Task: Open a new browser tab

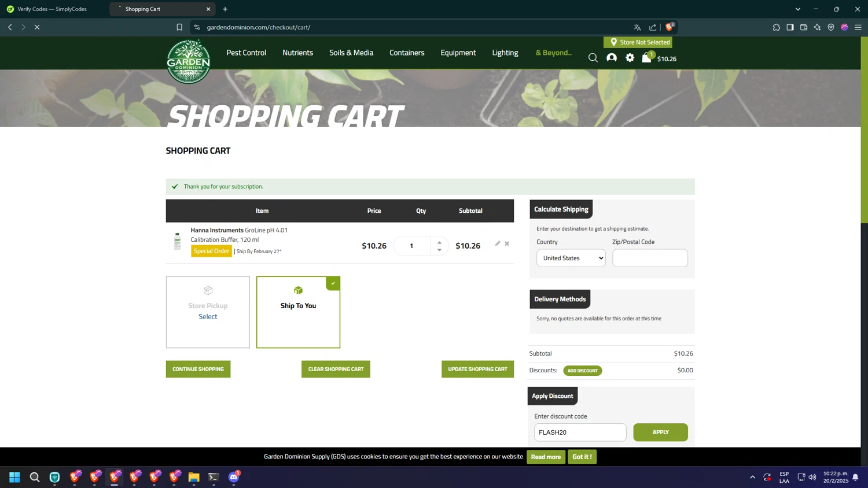Action: pos(225,9)
